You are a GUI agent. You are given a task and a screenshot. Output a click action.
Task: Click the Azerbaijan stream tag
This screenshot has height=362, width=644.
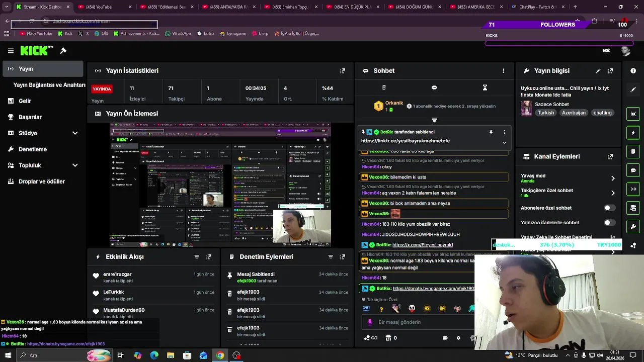click(x=574, y=113)
